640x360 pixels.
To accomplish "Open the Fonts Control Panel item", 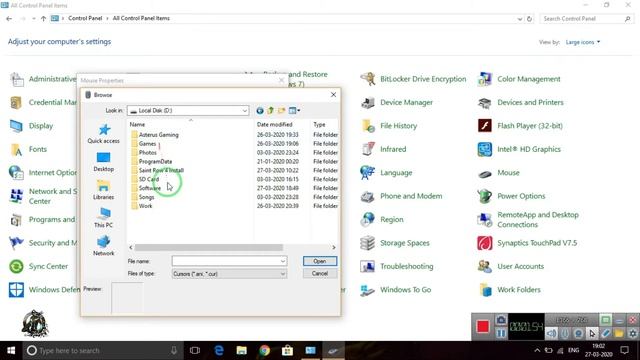I will pos(28,149).
